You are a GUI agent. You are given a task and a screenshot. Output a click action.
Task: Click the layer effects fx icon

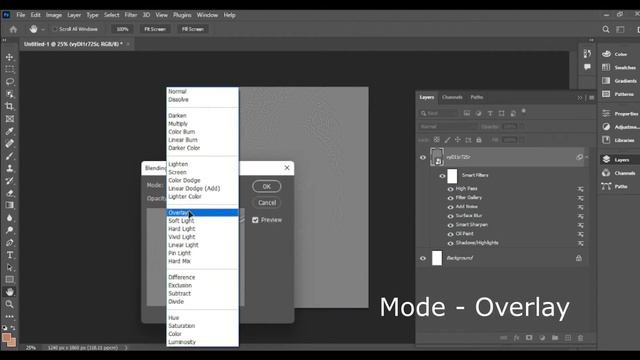point(516,338)
